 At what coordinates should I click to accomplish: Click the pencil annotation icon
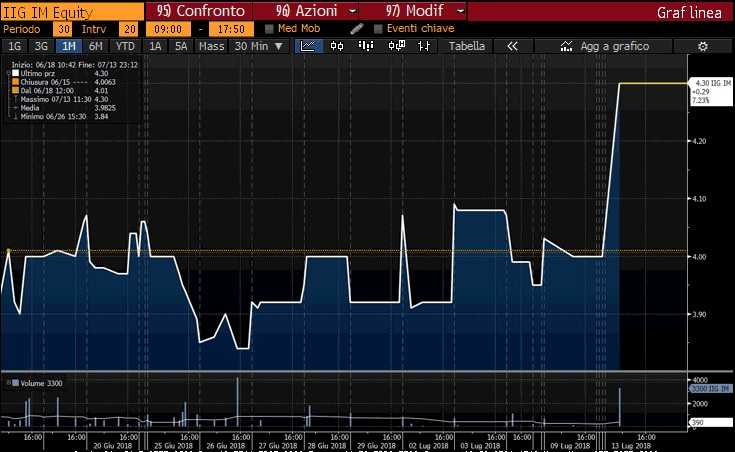tap(357, 29)
